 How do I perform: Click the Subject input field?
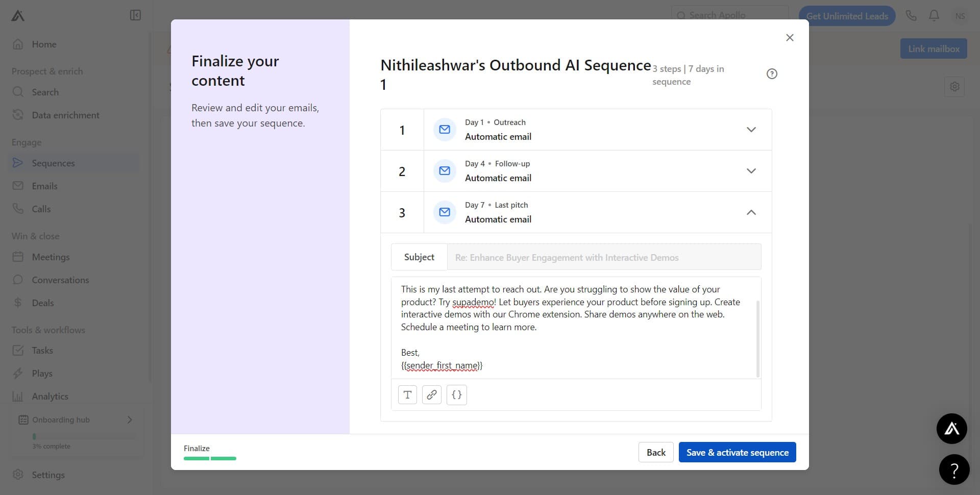click(603, 257)
